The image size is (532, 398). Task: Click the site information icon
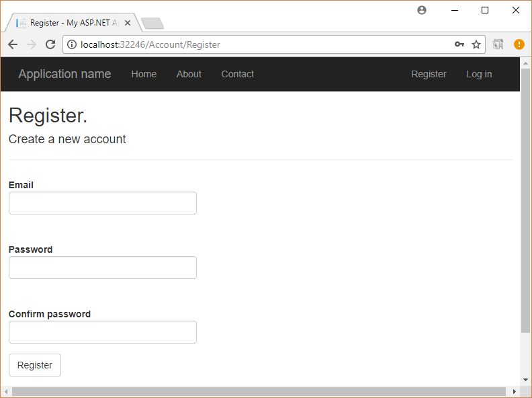(73, 44)
